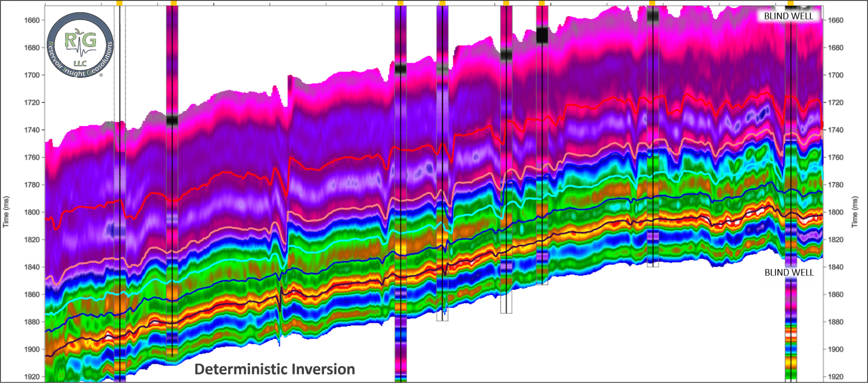
Task: Click yellow well marker above the blind well
Action: pos(790,3)
